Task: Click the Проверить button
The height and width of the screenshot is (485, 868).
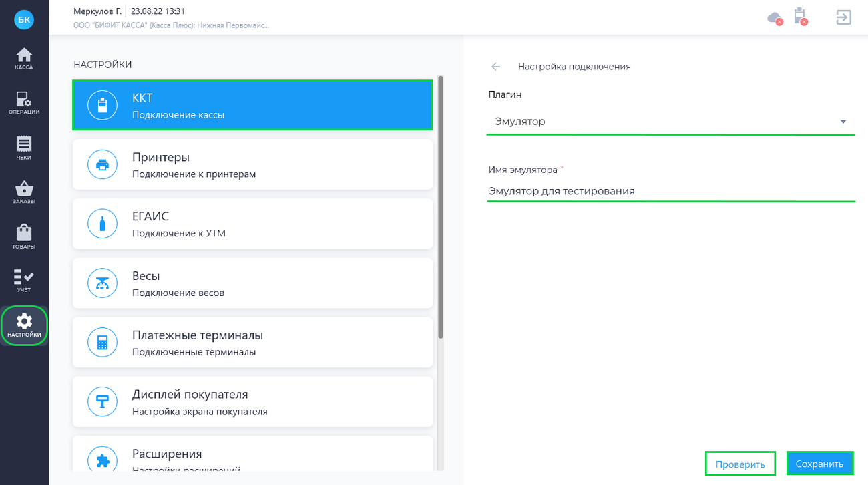Action: coord(740,464)
